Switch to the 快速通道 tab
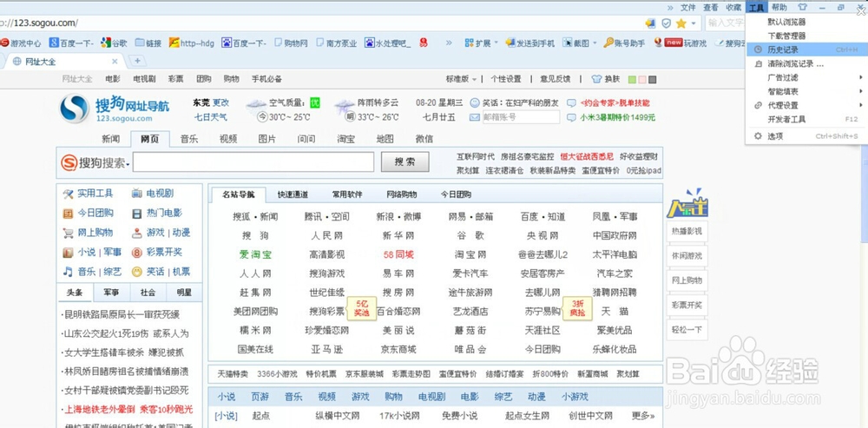This screenshot has height=428, width=868. coord(293,194)
